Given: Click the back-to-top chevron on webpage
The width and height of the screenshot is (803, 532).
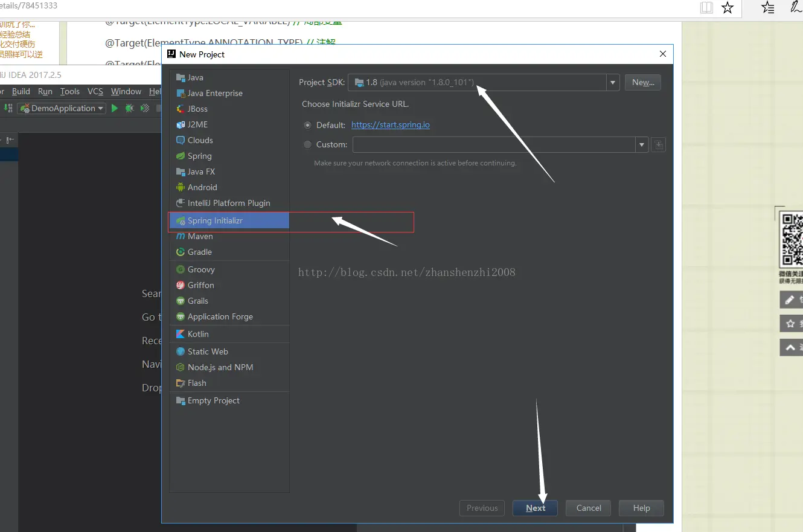Looking at the screenshot, I should (791, 347).
